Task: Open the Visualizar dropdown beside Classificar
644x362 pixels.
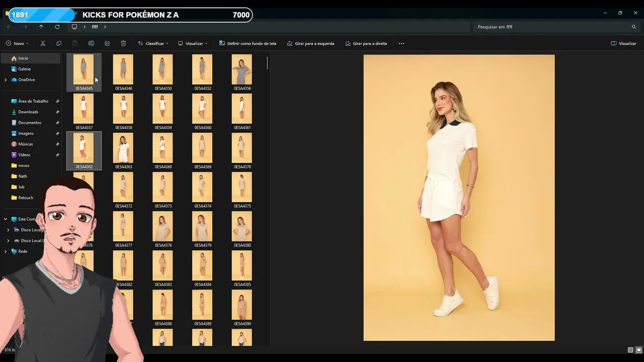Action: (193, 43)
